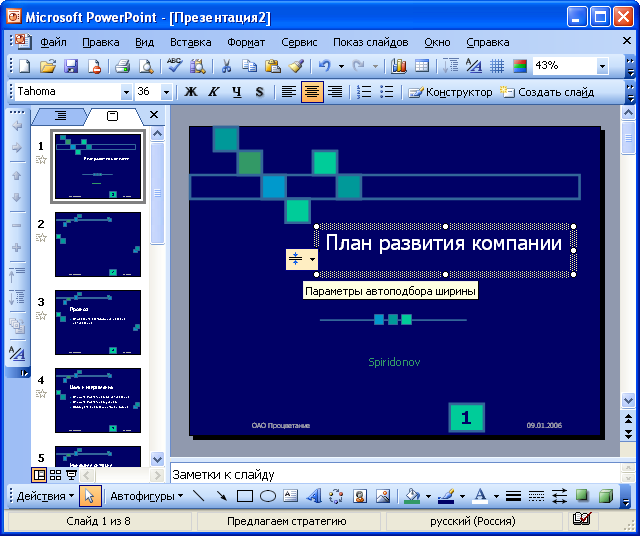Expand the undo history arrow
This screenshot has width=640, height=536.
click(x=341, y=66)
